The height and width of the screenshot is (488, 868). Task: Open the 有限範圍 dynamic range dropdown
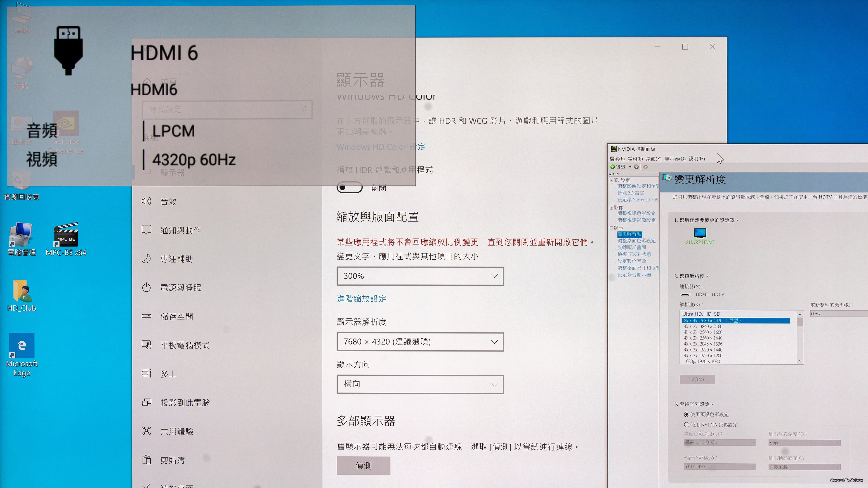tap(804, 467)
